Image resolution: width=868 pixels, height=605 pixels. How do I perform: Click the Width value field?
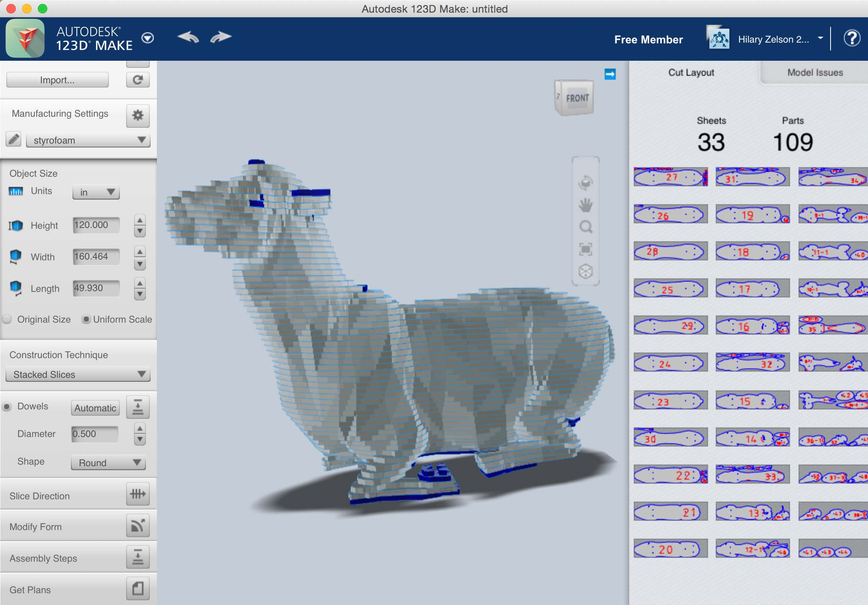click(x=96, y=256)
